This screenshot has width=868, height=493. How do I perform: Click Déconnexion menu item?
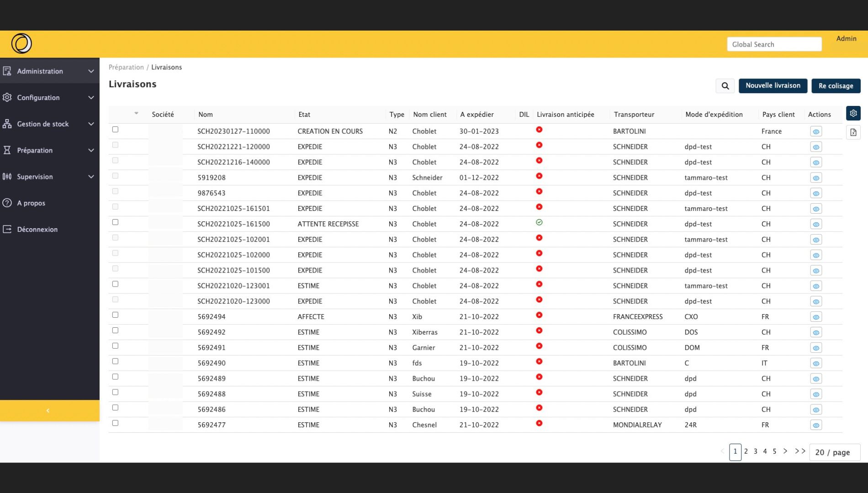point(37,230)
